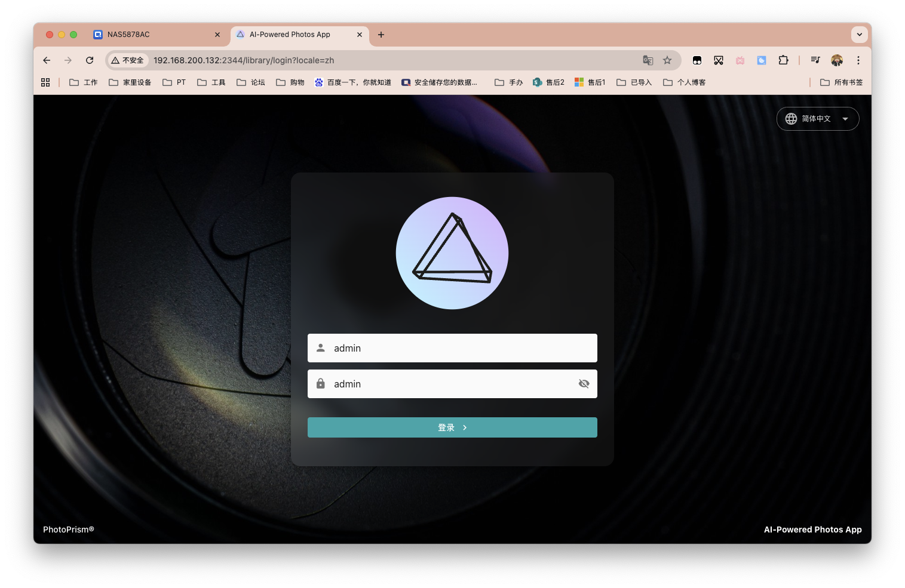Click the 不安全 site security indicator
The height and width of the screenshot is (588, 905).
[x=128, y=60]
